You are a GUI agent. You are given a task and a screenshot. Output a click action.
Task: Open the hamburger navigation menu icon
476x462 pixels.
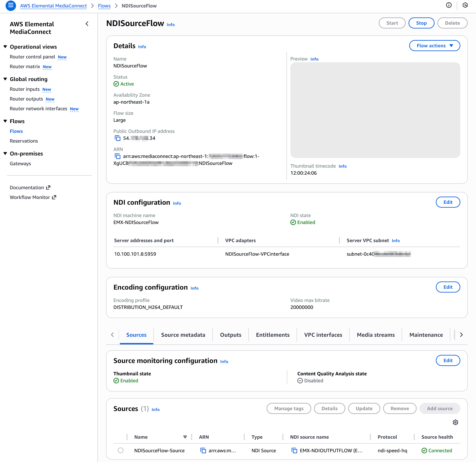point(11,5)
